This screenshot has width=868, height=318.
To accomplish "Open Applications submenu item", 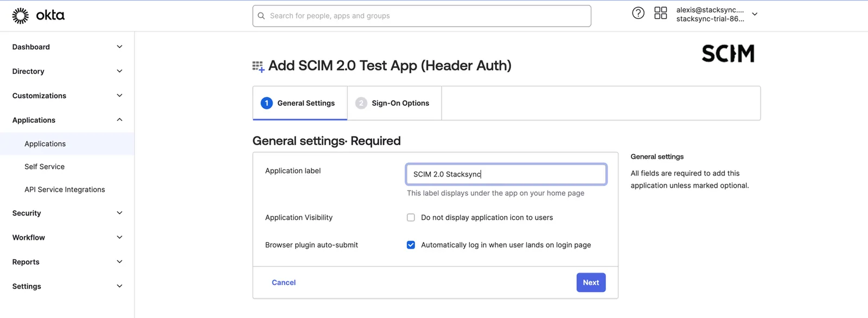I will coord(67,144).
